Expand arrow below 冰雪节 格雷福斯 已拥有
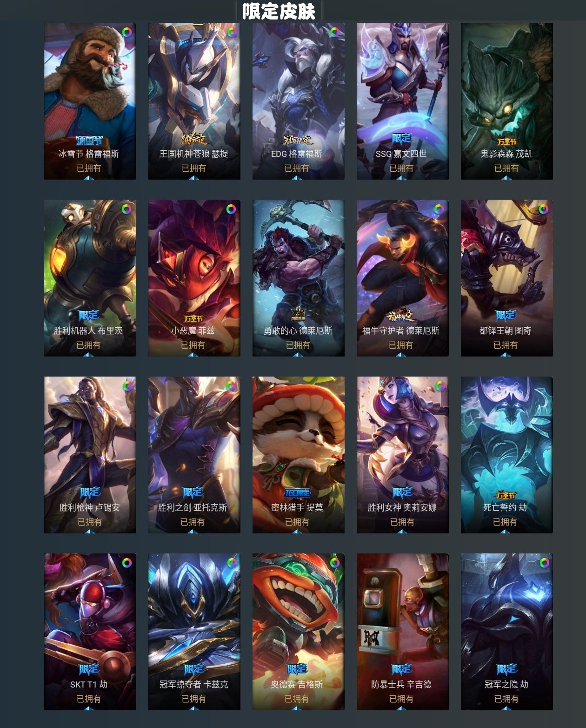 89,177
